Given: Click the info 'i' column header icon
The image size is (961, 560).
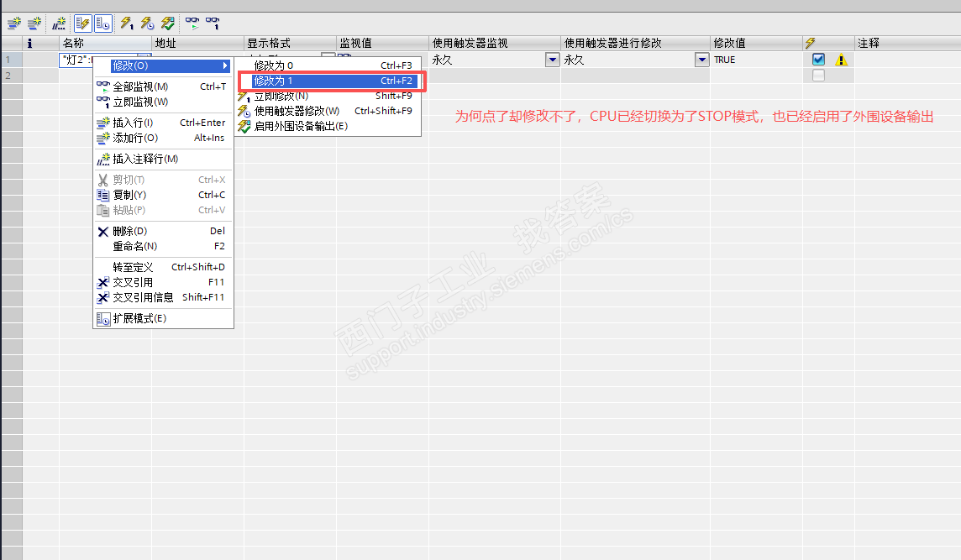Looking at the screenshot, I should click(x=29, y=44).
